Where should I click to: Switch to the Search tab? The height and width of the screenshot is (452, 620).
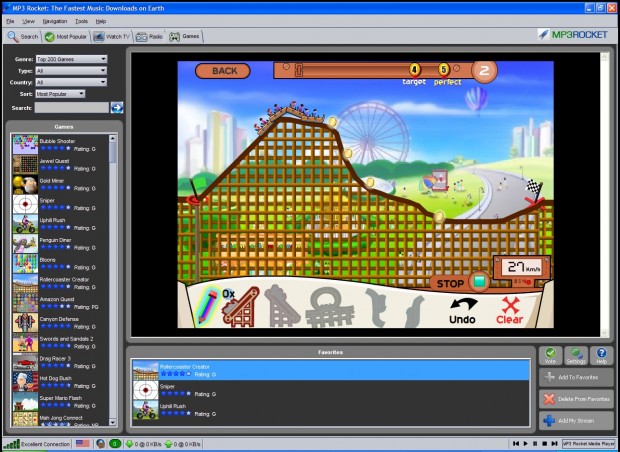tap(23, 36)
